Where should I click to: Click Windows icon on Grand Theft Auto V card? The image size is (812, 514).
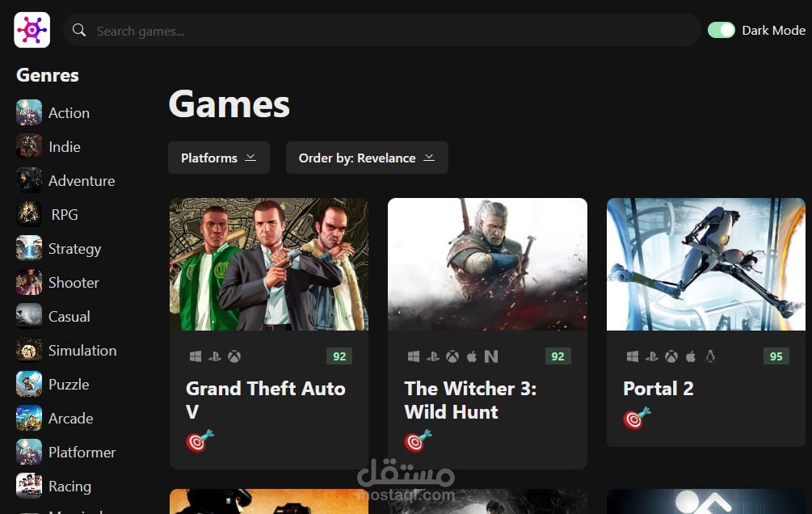[196, 356]
